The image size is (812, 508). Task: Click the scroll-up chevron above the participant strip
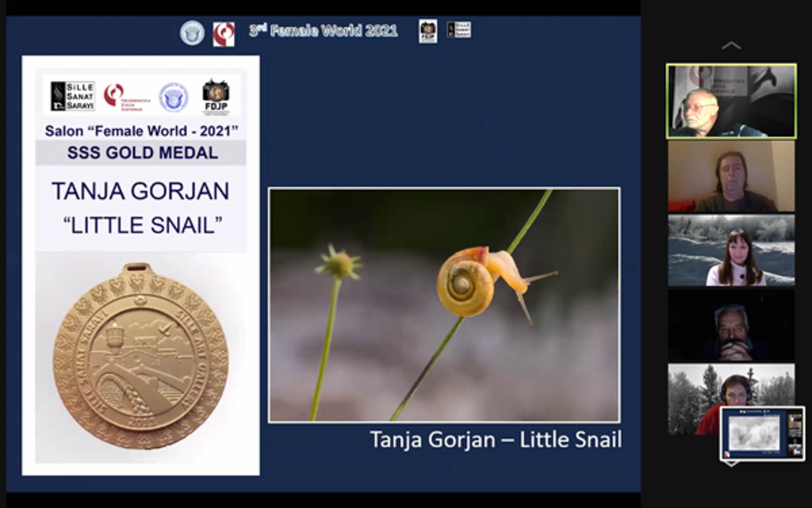click(x=731, y=46)
